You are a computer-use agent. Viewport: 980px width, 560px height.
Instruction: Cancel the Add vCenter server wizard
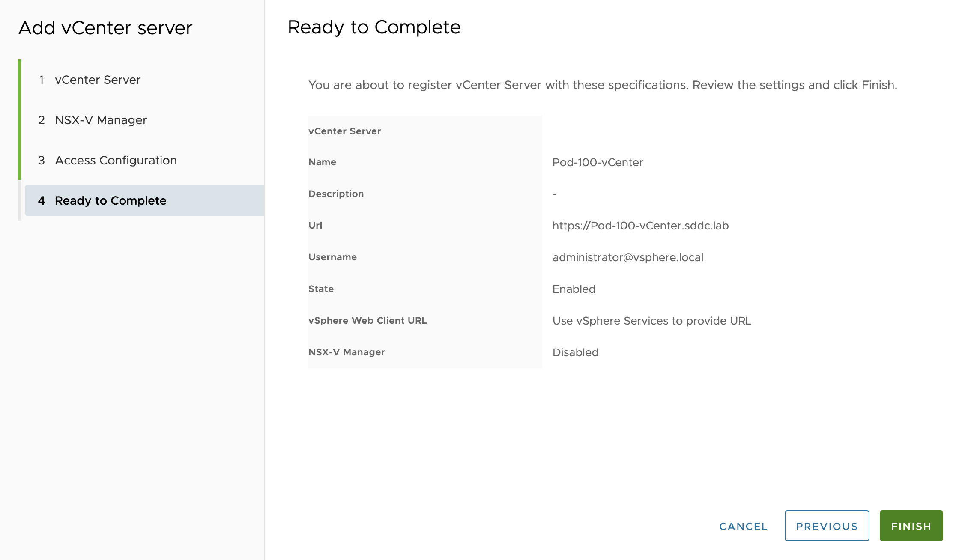743,526
